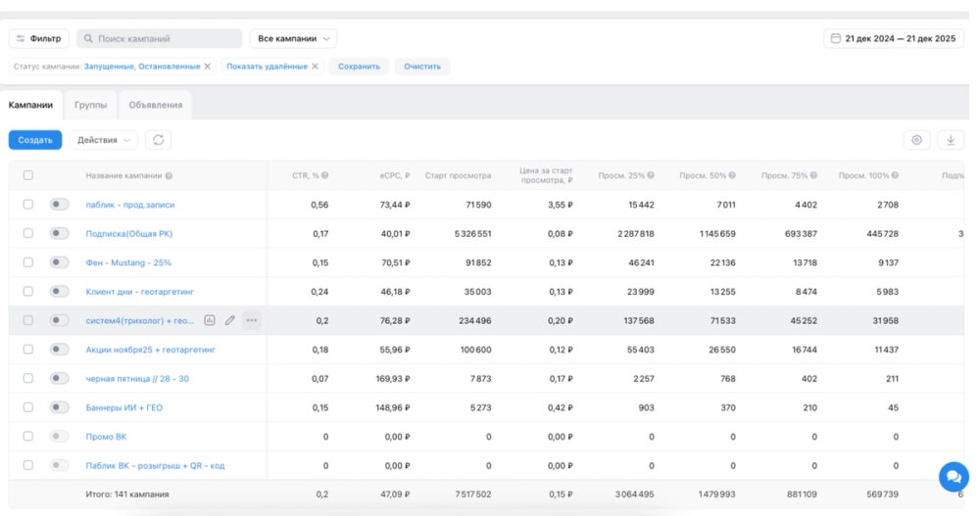Remove the Показать удалённые filter chip
This screenshot has height=516, width=980.
click(x=315, y=67)
